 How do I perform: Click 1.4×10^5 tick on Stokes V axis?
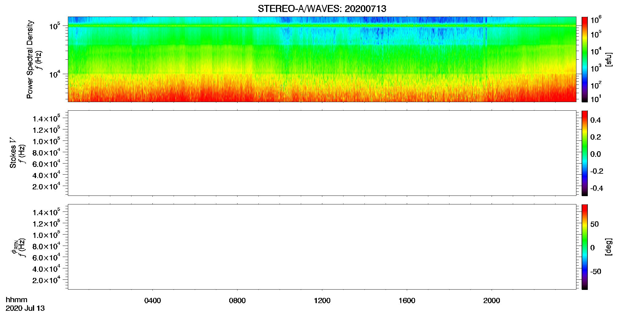click(46, 118)
